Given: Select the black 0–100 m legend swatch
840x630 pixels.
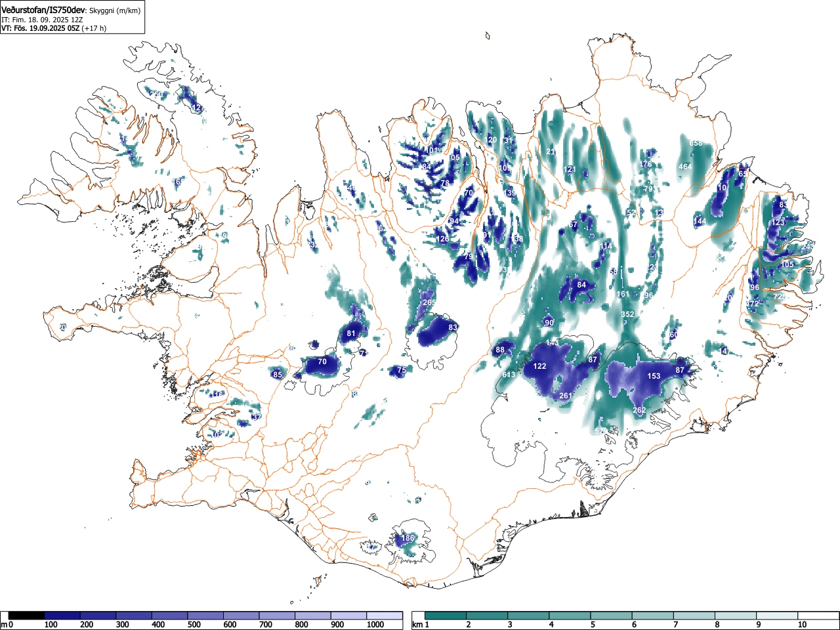Looking at the screenshot, I should (x=27, y=616).
